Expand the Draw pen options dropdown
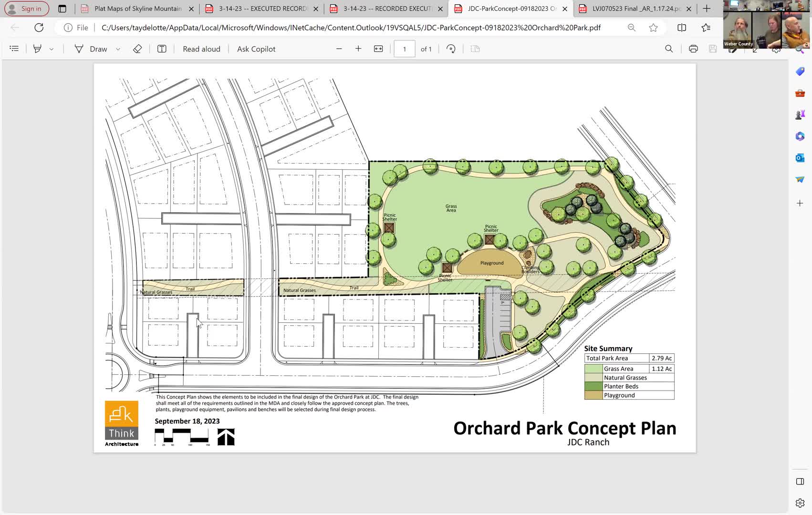 (x=117, y=49)
